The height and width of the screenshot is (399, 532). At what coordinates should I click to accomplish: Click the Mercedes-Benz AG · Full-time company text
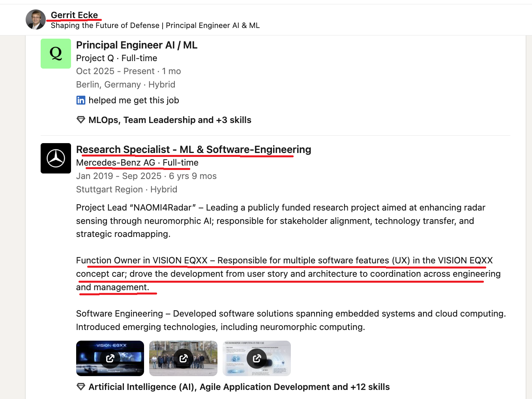[x=137, y=162]
